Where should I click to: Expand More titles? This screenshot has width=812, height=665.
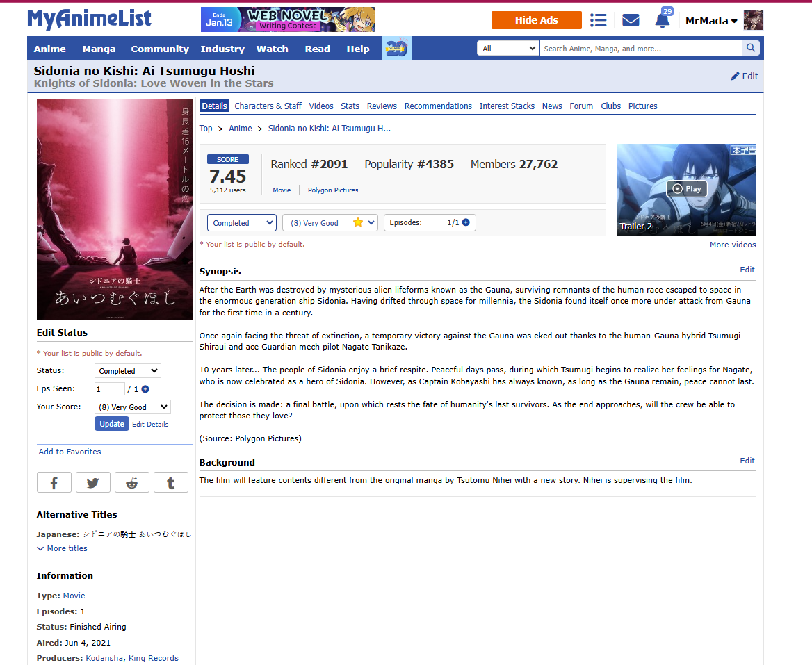pyautogui.click(x=62, y=548)
